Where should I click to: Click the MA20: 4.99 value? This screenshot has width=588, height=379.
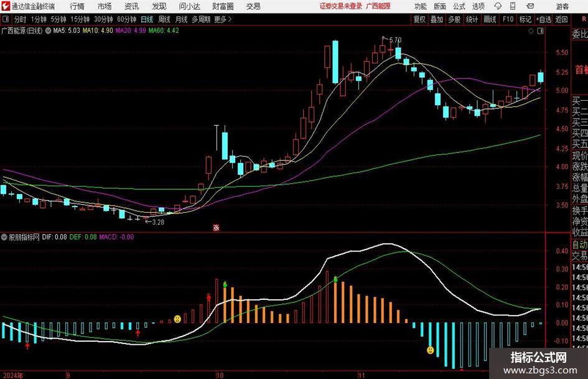[x=131, y=30]
